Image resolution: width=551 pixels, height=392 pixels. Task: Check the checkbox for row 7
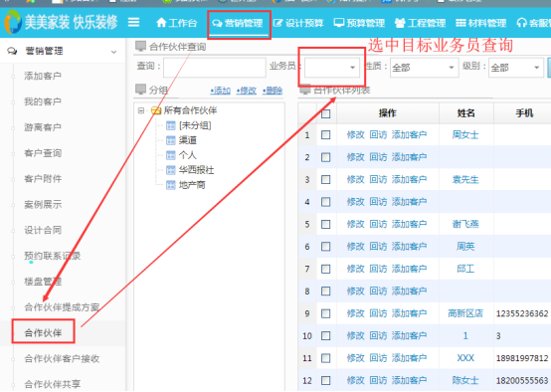click(326, 269)
